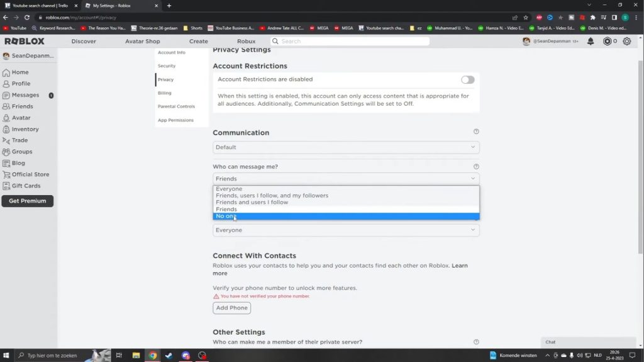Click the SeanDepanman avatar in header
Image resolution: width=644 pixels, height=362 pixels.
[x=526, y=41]
